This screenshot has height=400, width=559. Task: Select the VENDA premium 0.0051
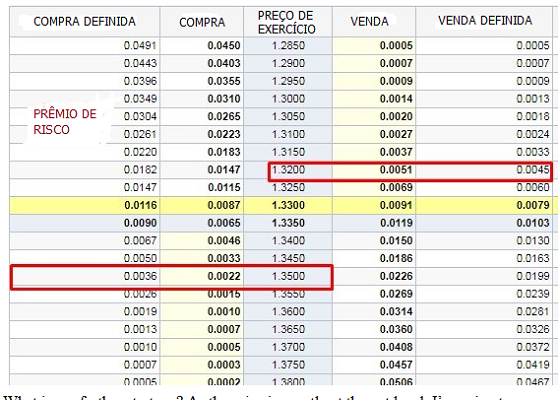[396, 170]
